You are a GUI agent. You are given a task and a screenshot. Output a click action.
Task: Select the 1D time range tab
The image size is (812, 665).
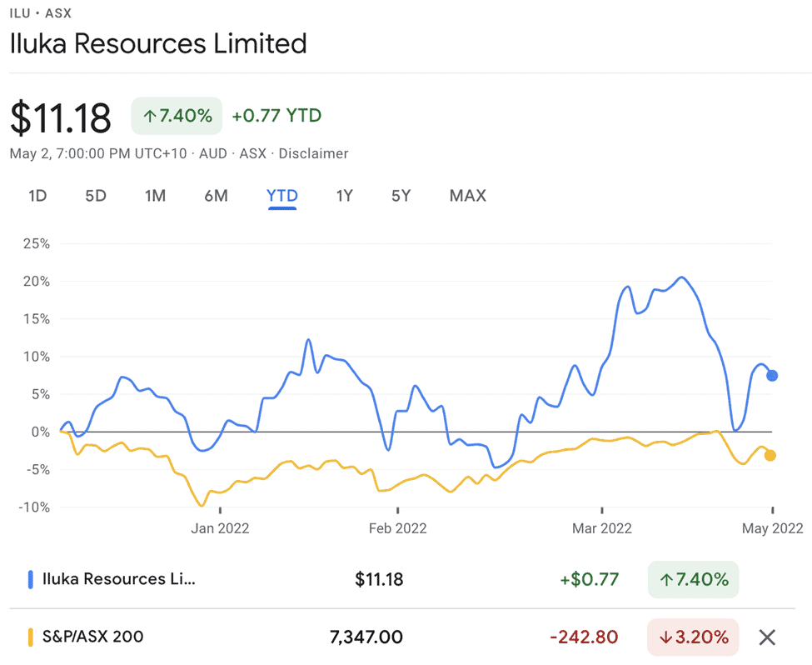pos(37,196)
